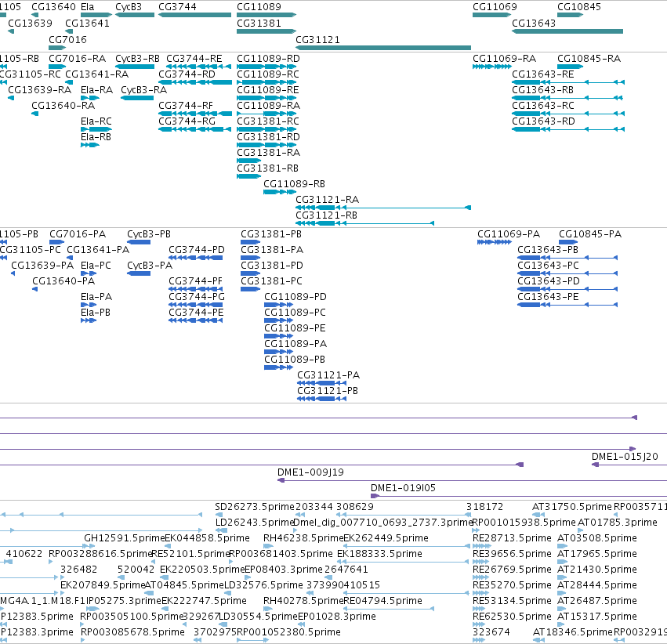Viewport: 667px width, 644px height.
Task: Click protein CG3744-PE label
Action: click(x=196, y=312)
